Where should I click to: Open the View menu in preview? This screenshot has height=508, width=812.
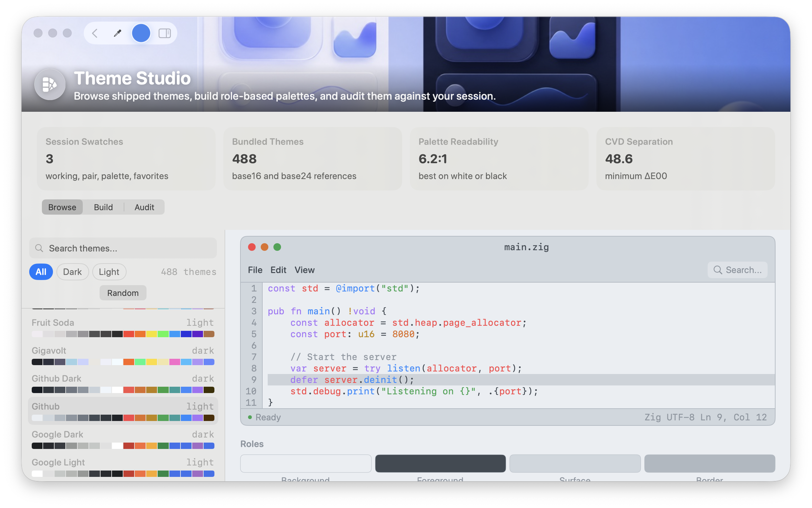point(304,270)
